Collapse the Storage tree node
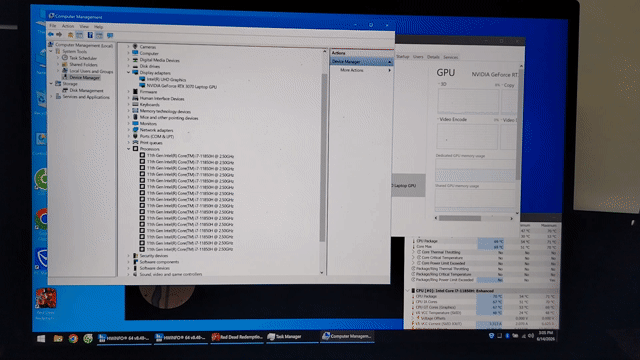Image resolution: width=640 pixels, height=360 pixels. coord(51,84)
